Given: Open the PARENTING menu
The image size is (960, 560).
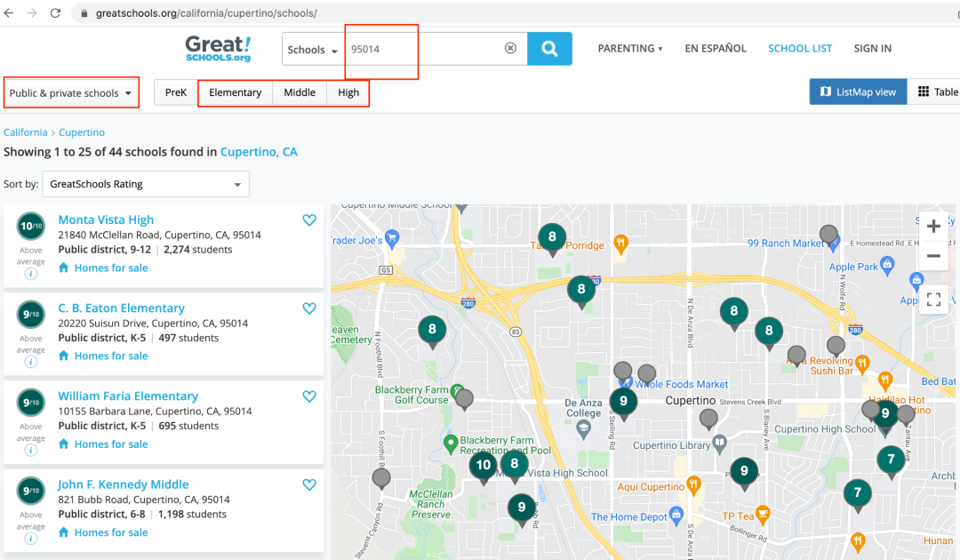Looking at the screenshot, I should coord(629,49).
